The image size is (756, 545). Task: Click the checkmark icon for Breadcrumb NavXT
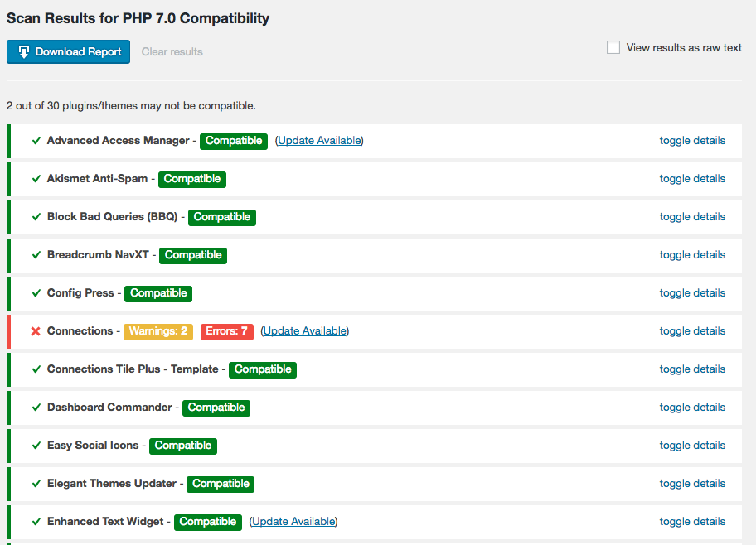(x=36, y=255)
